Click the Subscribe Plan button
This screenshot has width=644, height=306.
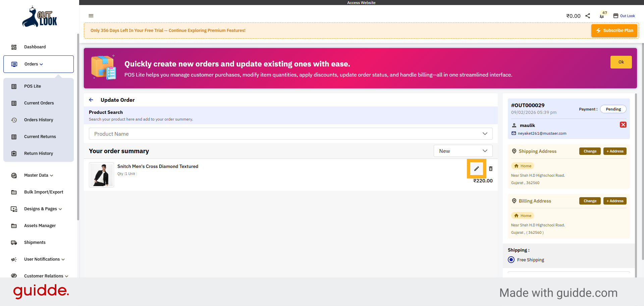pos(614,31)
